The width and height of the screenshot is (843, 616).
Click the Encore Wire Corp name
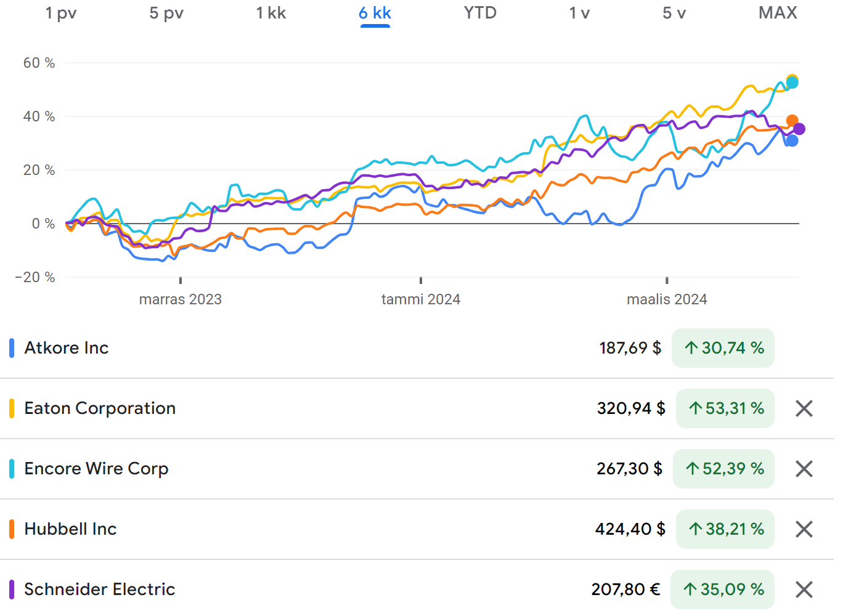96,469
